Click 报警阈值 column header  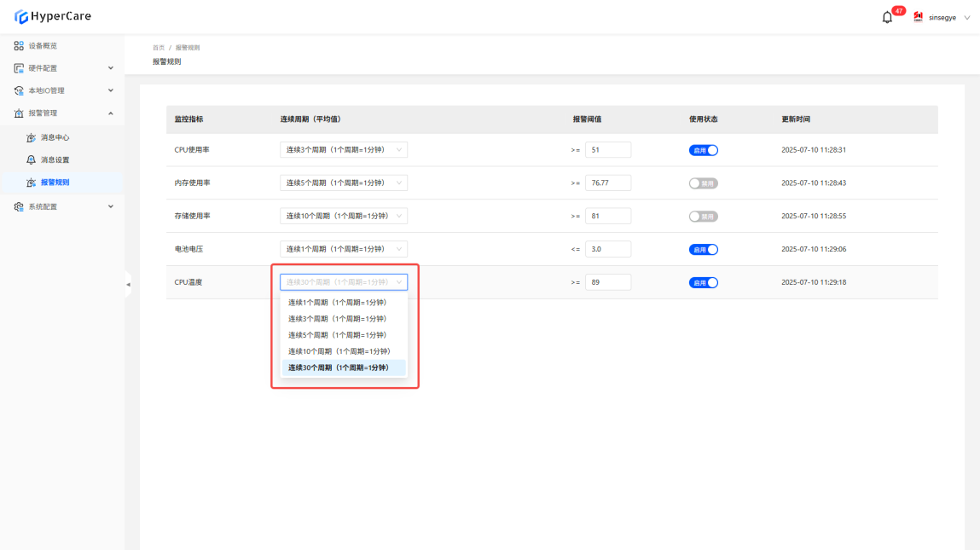[587, 119]
